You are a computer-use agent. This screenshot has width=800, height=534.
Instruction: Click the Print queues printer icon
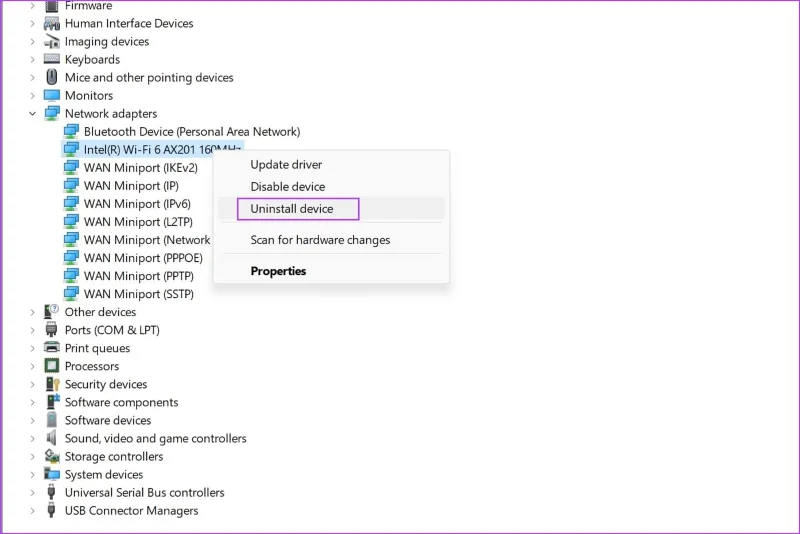click(52, 347)
